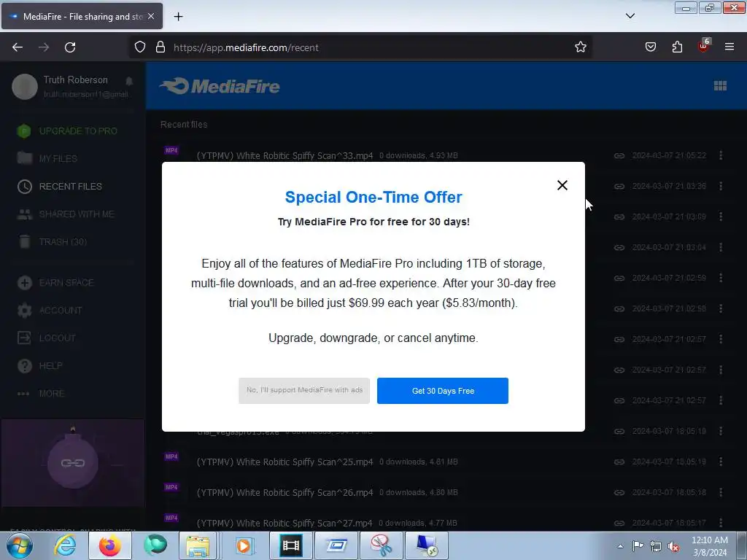Copy link for file dated 2024-03-07 21:03:09
This screenshot has height=560, width=747.
(x=619, y=217)
